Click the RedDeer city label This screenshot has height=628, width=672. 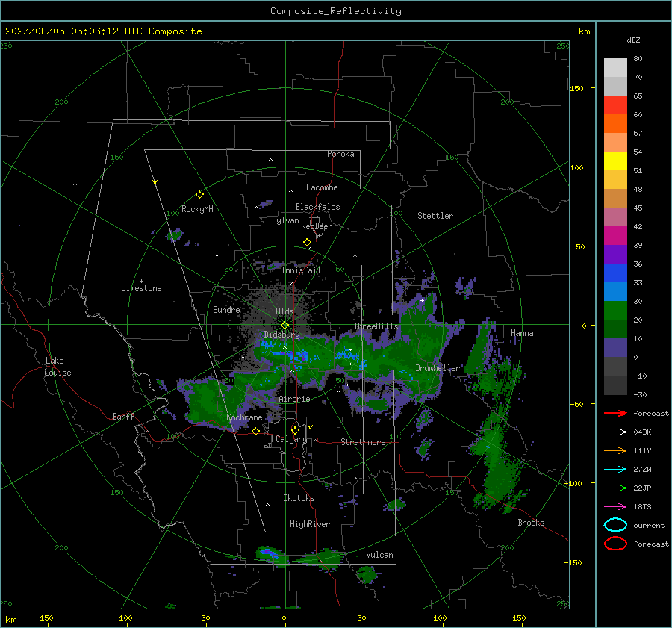click(317, 226)
